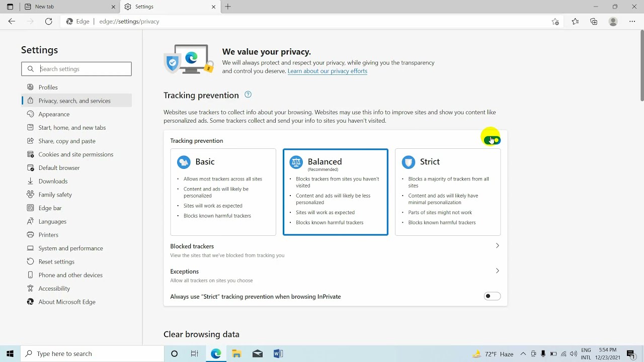Open About Microsoft Edge
The height and width of the screenshot is (362, 644).
(x=76, y=302)
